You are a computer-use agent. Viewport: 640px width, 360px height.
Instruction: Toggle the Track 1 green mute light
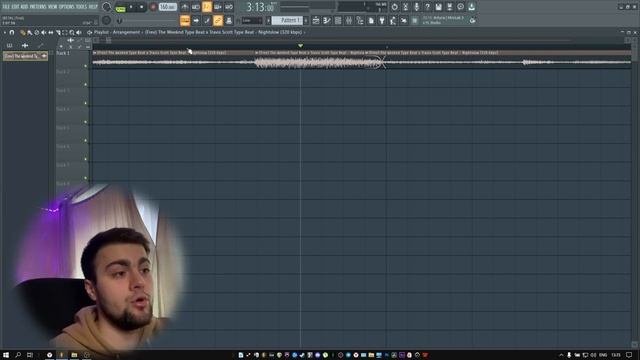pyautogui.click(x=86, y=66)
